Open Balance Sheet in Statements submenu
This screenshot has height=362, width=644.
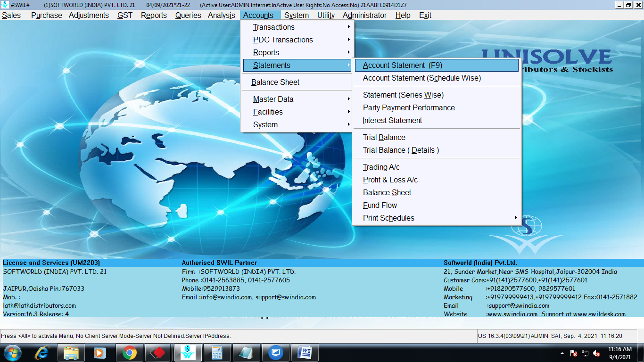[x=437, y=193]
